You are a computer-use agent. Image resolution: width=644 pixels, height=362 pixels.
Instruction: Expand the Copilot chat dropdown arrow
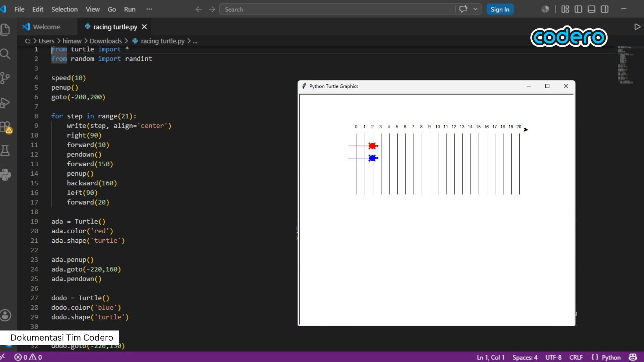tap(475, 9)
